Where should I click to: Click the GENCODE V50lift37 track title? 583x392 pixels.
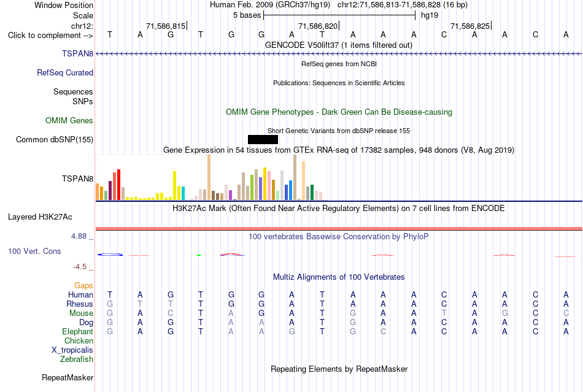(x=339, y=45)
